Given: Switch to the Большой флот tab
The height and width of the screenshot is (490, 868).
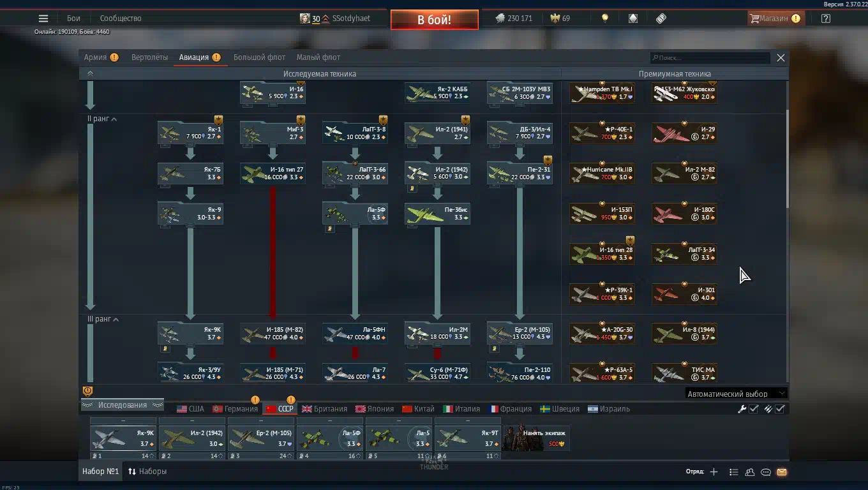Looking at the screenshot, I should point(259,57).
